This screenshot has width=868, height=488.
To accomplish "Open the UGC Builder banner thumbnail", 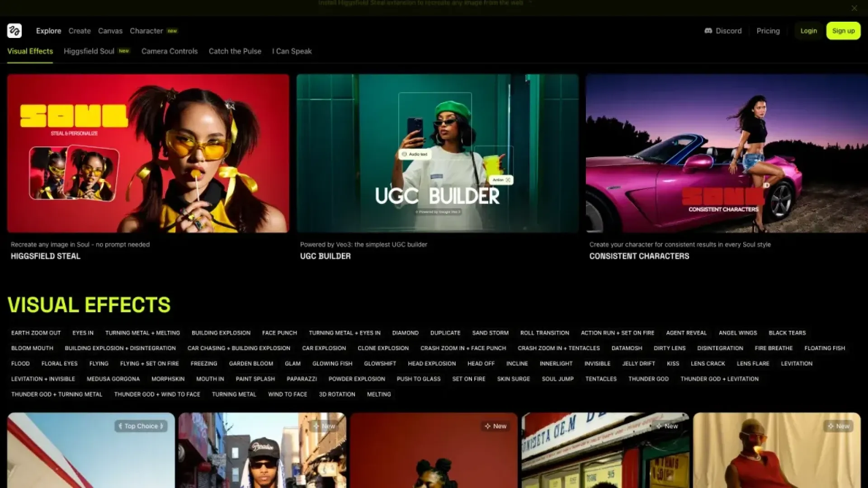I will (x=437, y=154).
